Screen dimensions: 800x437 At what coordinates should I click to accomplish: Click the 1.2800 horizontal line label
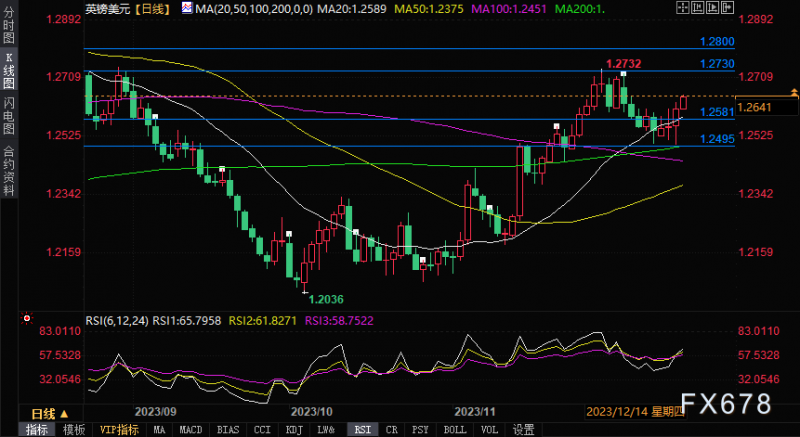point(717,42)
